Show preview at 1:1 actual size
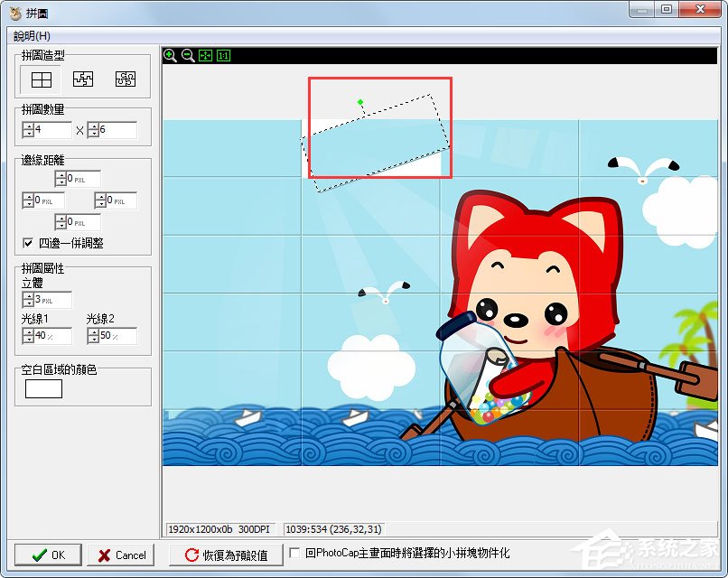728x578 pixels. (223, 56)
